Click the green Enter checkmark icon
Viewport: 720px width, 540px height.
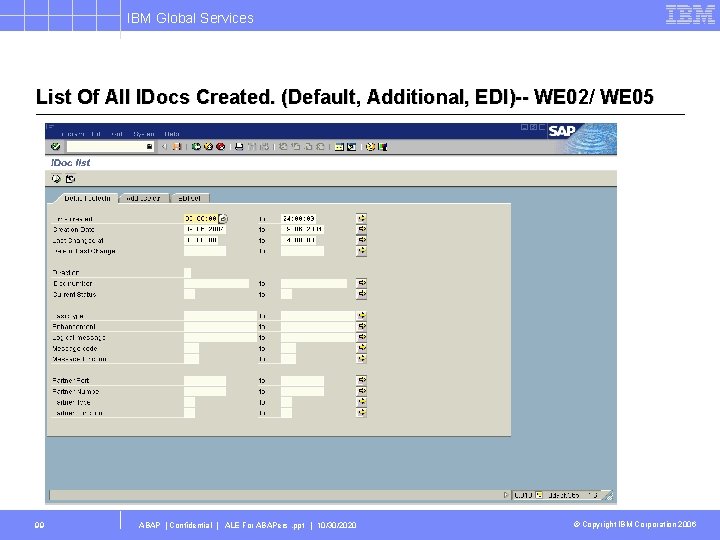pos(56,146)
